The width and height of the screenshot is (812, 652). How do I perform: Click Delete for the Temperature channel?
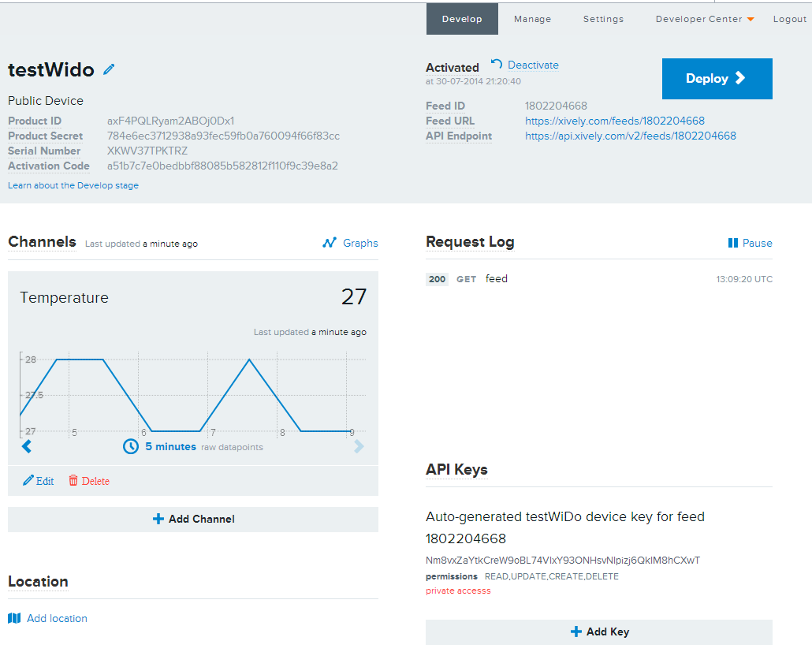point(95,481)
